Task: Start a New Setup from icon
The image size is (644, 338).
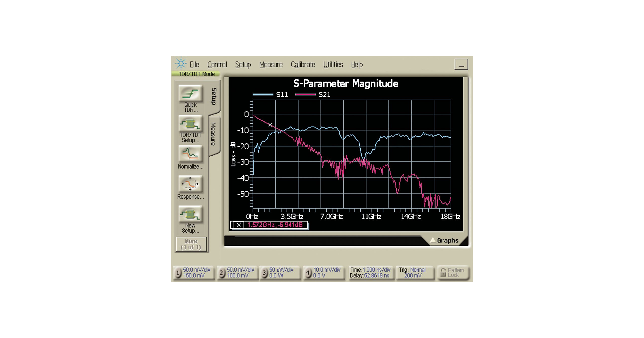Action: 190,214
